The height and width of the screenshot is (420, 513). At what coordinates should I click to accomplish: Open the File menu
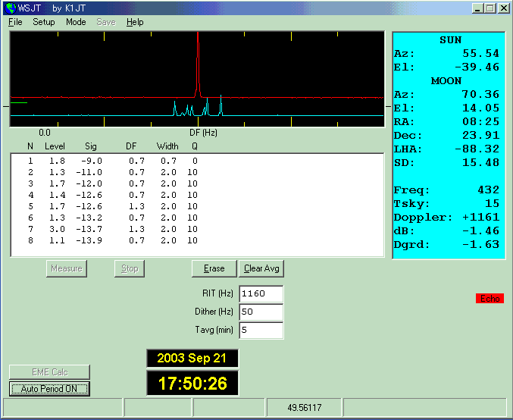(15, 22)
